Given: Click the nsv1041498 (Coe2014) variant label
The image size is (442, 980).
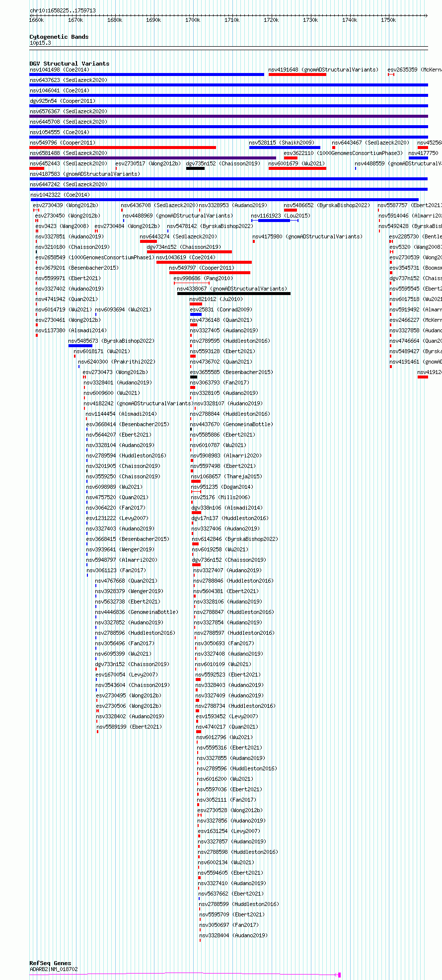Looking at the screenshot, I should coord(59,70).
